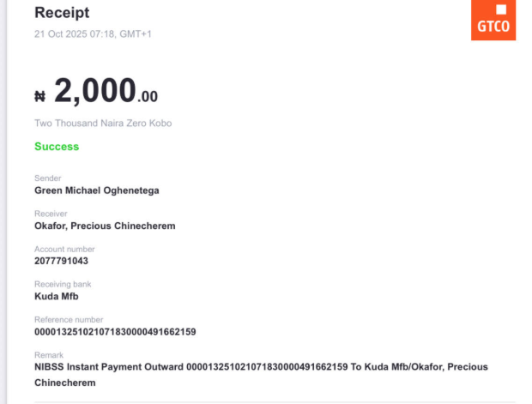This screenshot has width=532, height=404.
Task: Click the Receiver field label
Action: 51,214
